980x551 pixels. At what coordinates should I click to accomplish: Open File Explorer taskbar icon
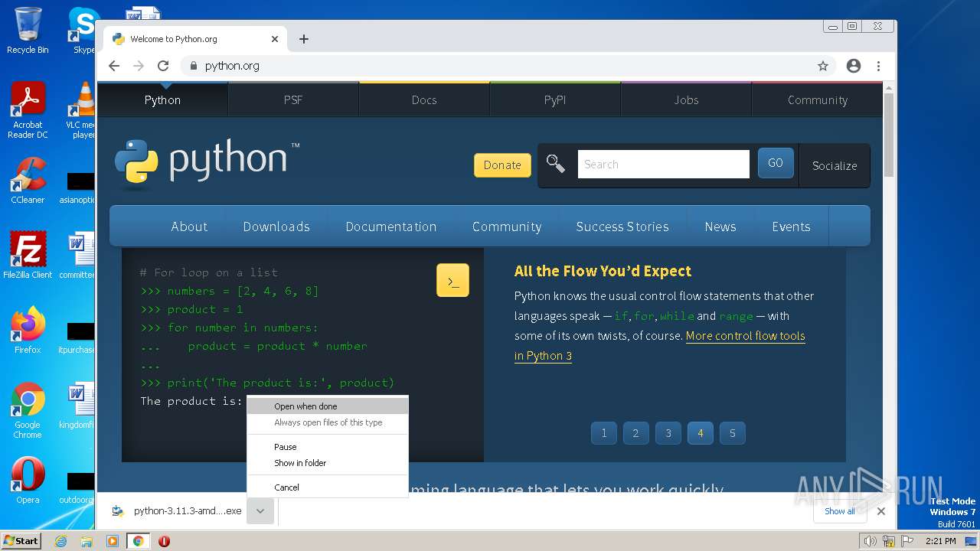tap(87, 541)
